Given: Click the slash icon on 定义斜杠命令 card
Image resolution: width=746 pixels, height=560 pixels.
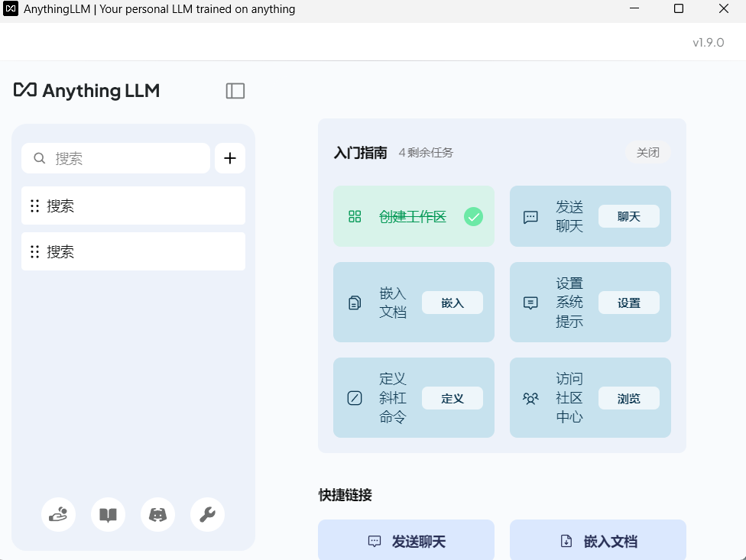Looking at the screenshot, I should click(354, 398).
